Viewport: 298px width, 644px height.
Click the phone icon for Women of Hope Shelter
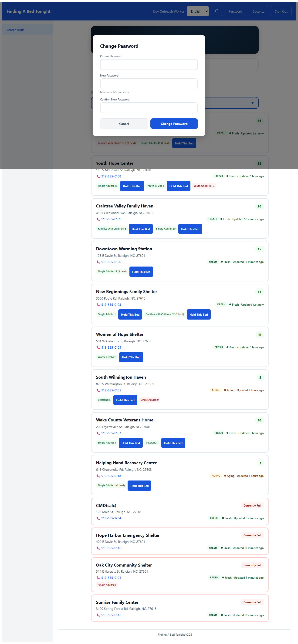[x=98, y=347]
